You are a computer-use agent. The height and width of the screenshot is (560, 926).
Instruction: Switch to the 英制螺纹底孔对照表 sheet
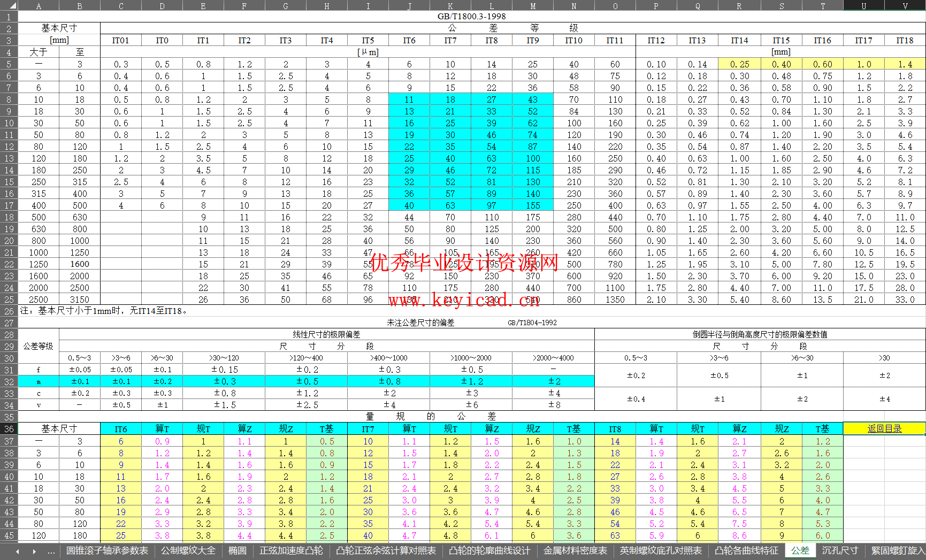click(x=662, y=551)
